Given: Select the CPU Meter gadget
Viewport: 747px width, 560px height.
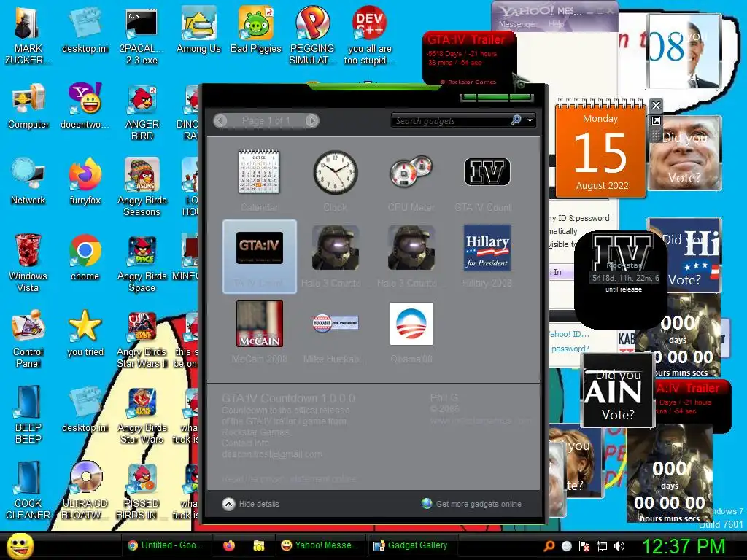Looking at the screenshot, I should [x=411, y=180].
